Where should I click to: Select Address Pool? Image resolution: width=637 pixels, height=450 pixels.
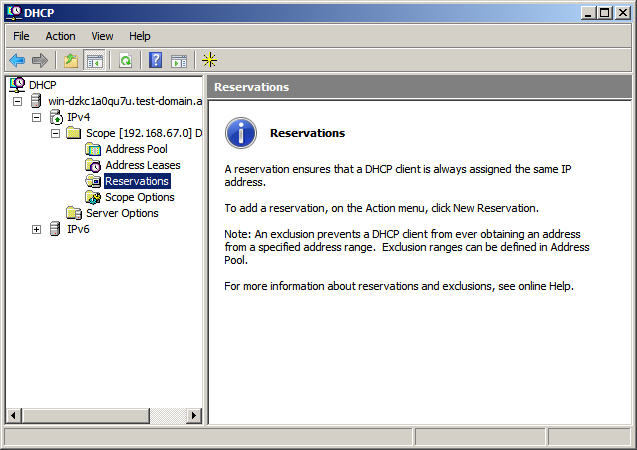coord(136,149)
